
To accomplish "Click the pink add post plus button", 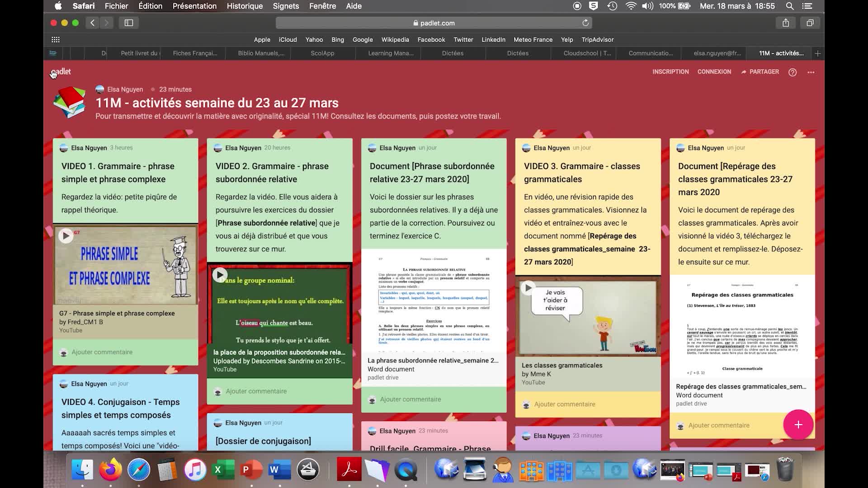I will coord(798,425).
